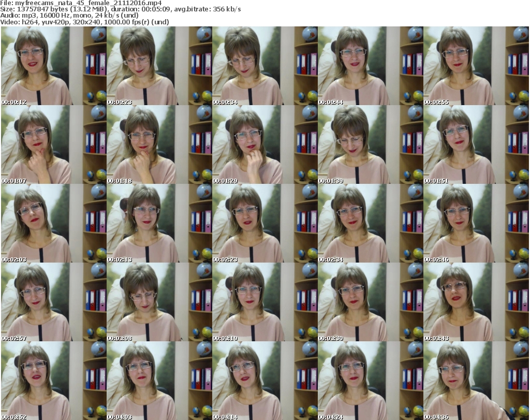Select the frame stamped 00:00:12

[54, 66]
